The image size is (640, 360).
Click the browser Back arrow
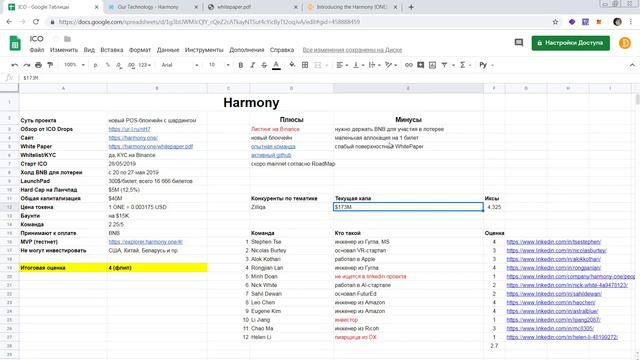[x=9, y=22]
